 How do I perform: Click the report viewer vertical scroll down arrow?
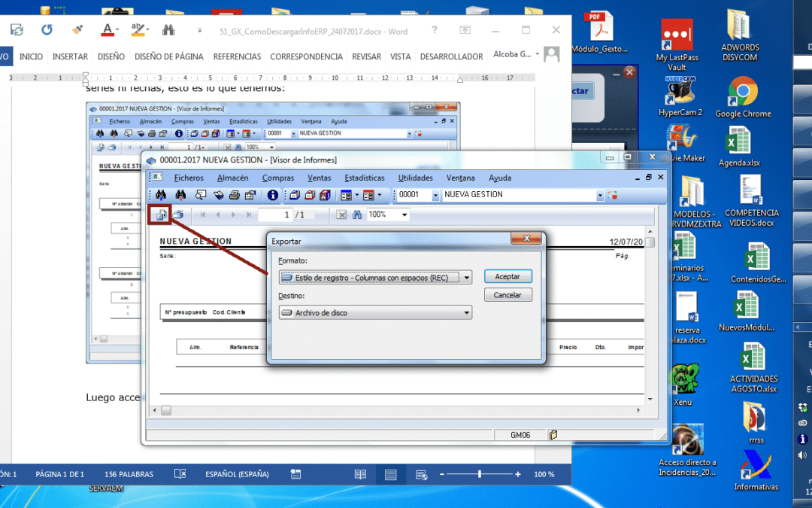(x=650, y=399)
